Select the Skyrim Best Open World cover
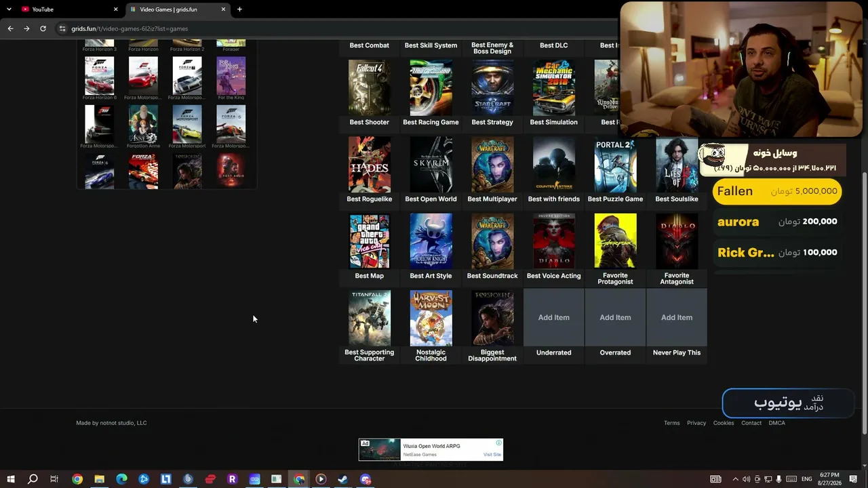Image resolution: width=868 pixels, height=488 pixels. (431, 165)
